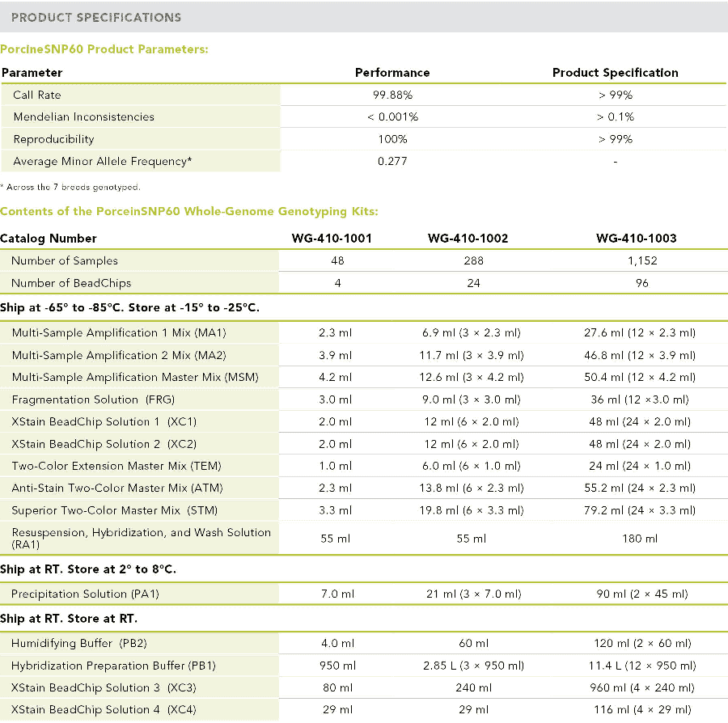
Task: Click catalog number 'WG-410-1001'
Action: (332, 238)
